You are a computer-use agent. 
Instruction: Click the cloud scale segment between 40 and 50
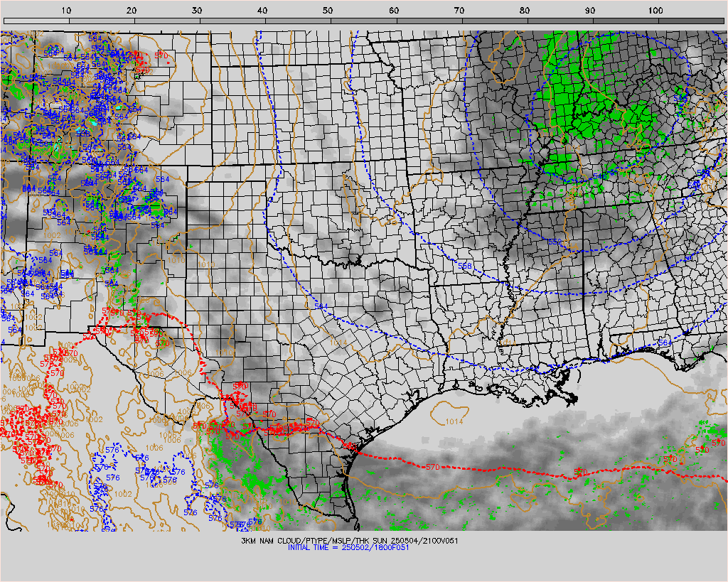coord(299,21)
